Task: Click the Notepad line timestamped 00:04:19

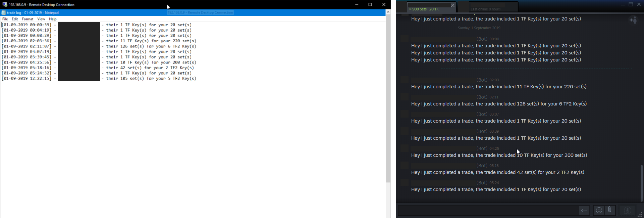Action: [97, 30]
